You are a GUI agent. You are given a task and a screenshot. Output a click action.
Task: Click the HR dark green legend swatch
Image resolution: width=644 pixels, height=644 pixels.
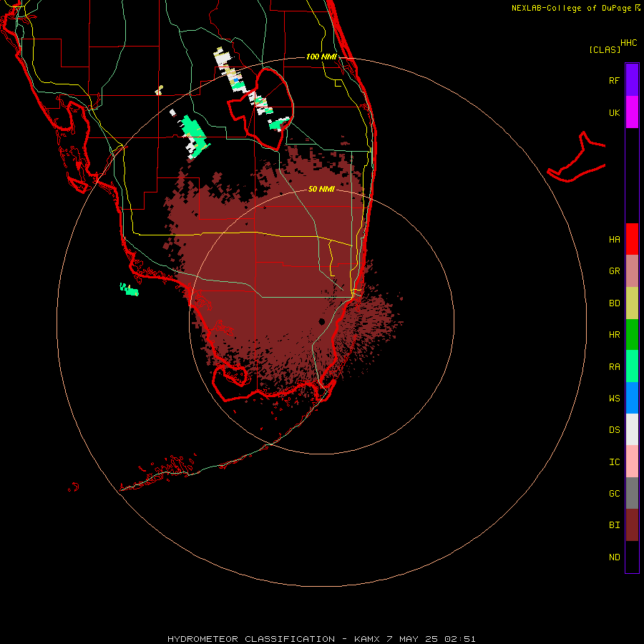pos(632,335)
